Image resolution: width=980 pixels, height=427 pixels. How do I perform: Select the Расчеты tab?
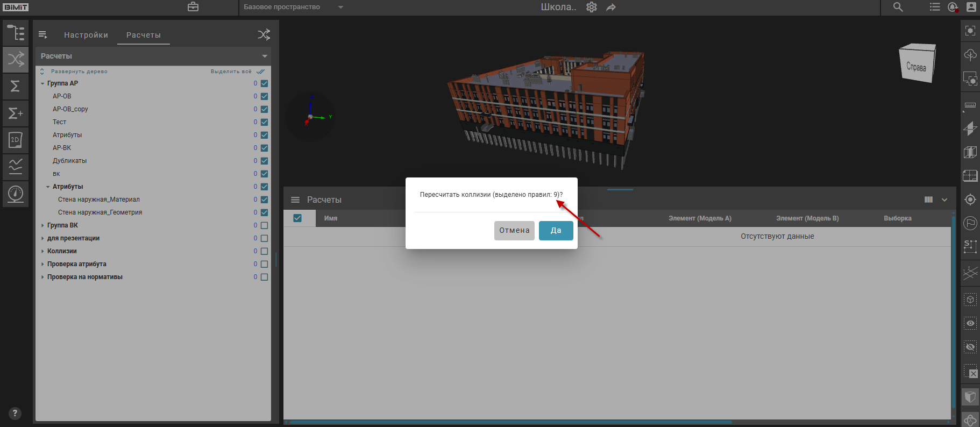point(143,35)
